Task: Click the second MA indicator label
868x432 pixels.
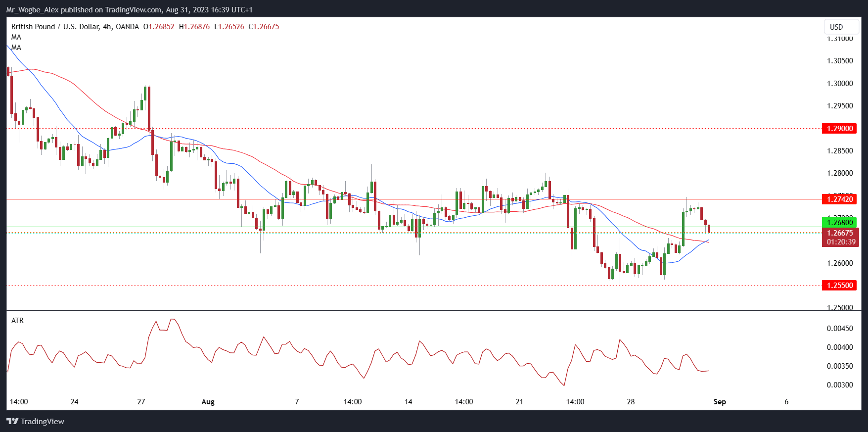Action: [x=16, y=48]
